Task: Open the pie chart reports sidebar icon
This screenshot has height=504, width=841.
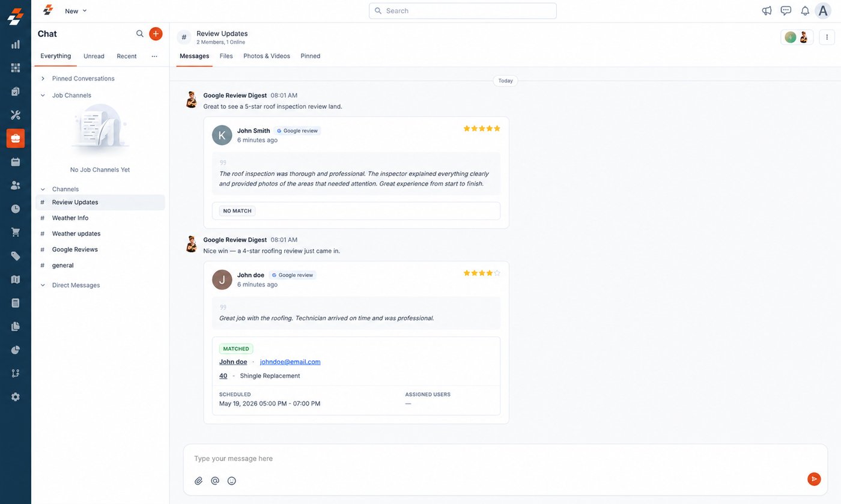Action: point(16,350)
